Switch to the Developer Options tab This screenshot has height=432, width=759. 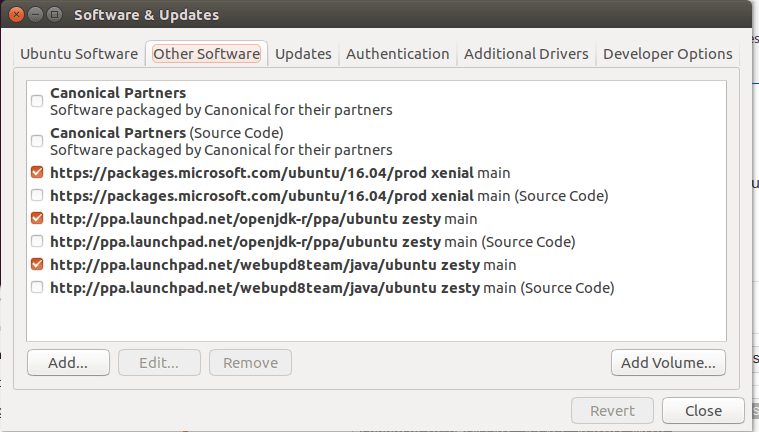click(x=667, y=54)
